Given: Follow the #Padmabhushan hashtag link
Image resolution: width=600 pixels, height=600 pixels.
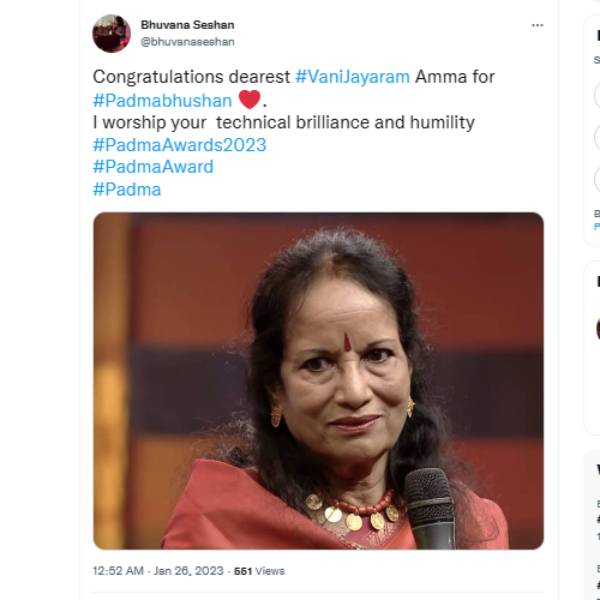Looking at the screenshot, I should pos(162,100).
